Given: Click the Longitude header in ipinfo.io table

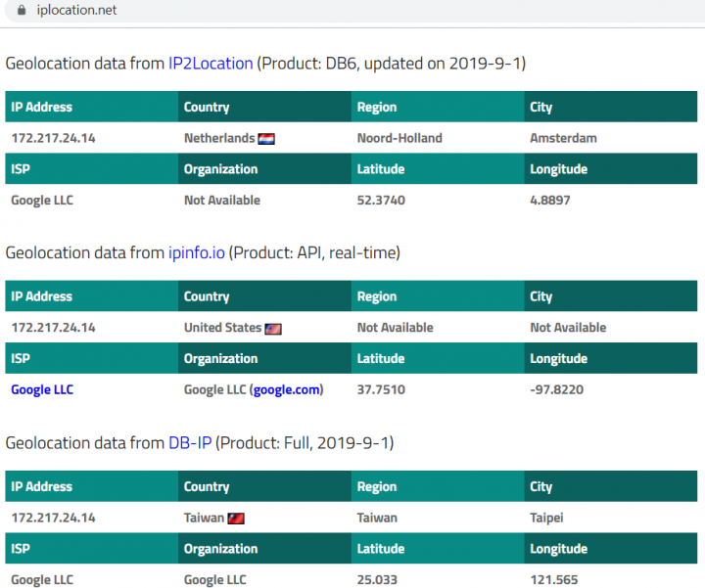Looking at the screenshot, I should click(611, 358).
